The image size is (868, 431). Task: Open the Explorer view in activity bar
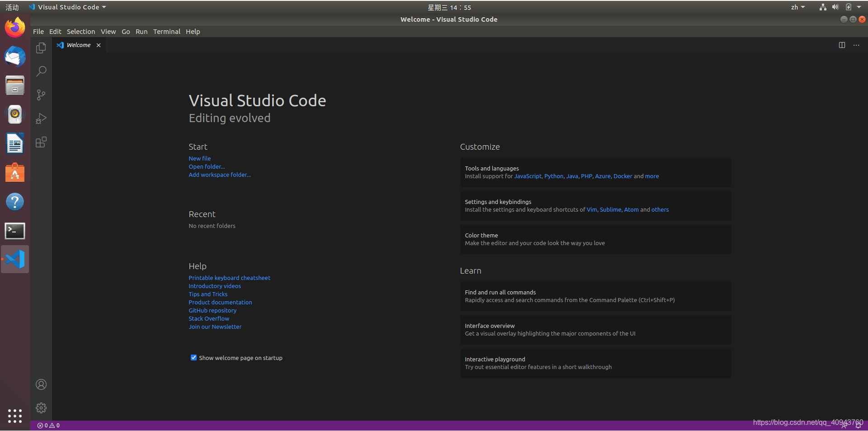coord(41,47)
